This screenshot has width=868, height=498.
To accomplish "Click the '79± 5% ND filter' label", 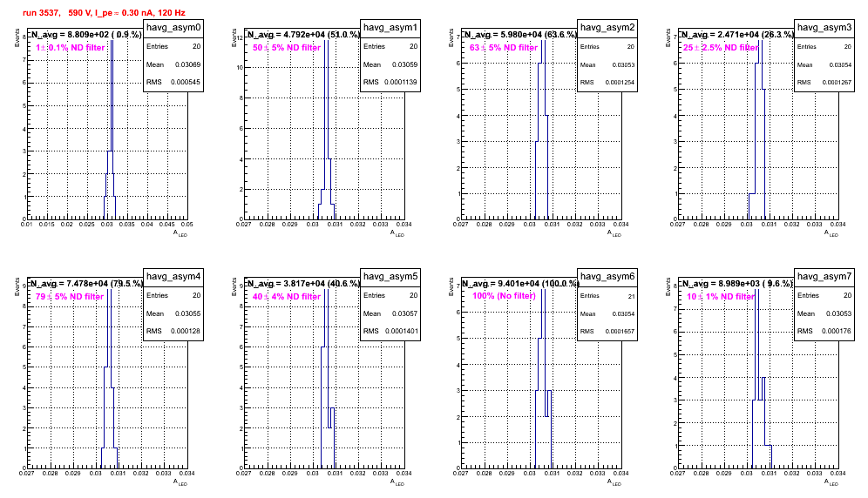I will (x=70, y=297).
